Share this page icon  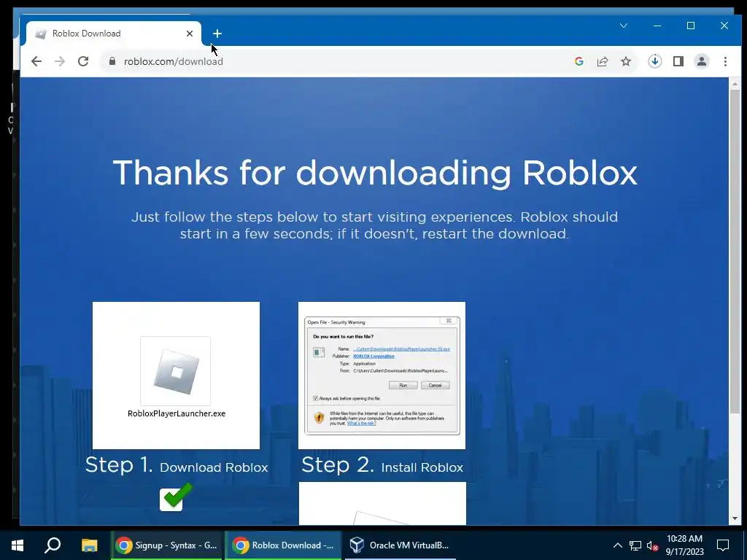603,61
